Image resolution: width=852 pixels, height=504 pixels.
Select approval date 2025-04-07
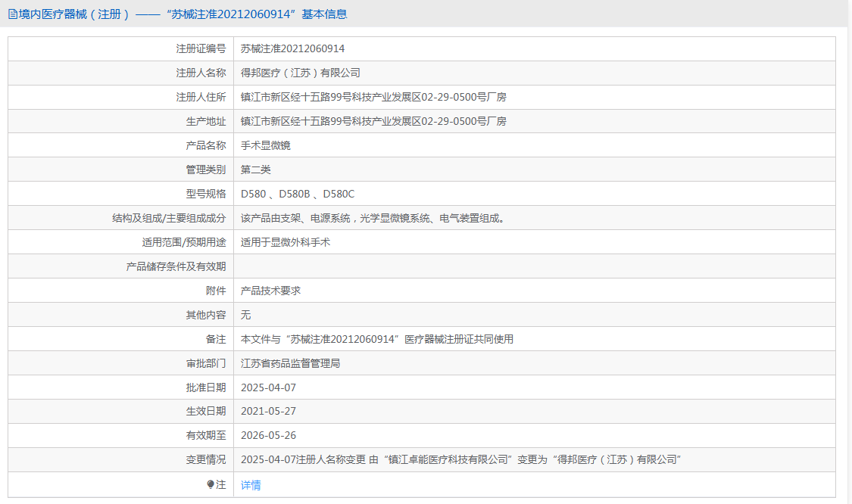(x=268, y=387)
